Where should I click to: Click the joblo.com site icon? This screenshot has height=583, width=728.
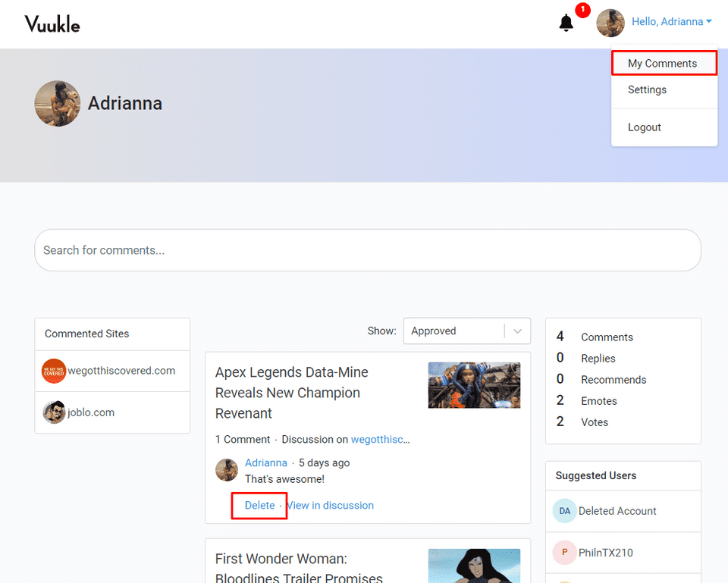(54, 412)
